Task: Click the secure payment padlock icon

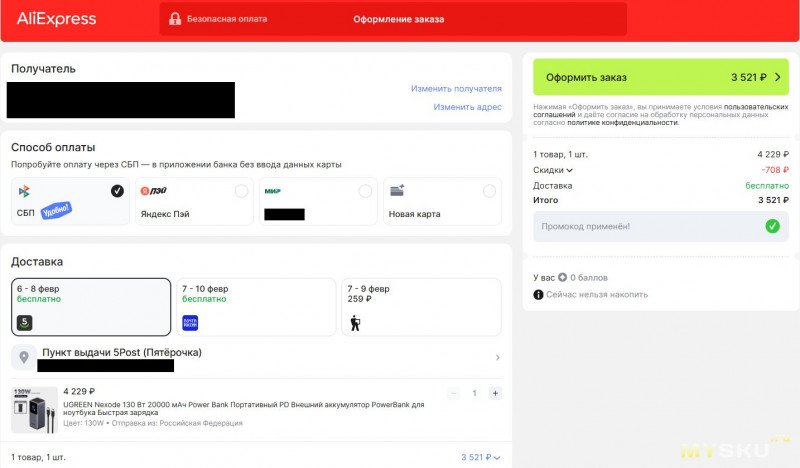Action: point(175,19)
